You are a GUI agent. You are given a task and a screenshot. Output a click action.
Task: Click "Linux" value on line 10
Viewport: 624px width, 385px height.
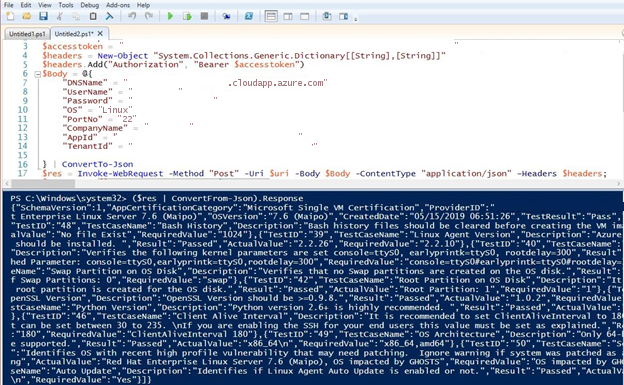115,110
